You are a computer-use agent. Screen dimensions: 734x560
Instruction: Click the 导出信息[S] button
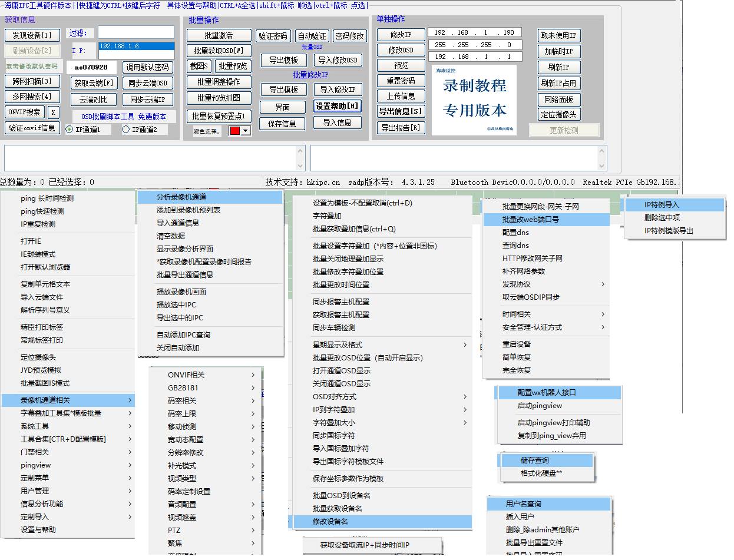[401, 112]
